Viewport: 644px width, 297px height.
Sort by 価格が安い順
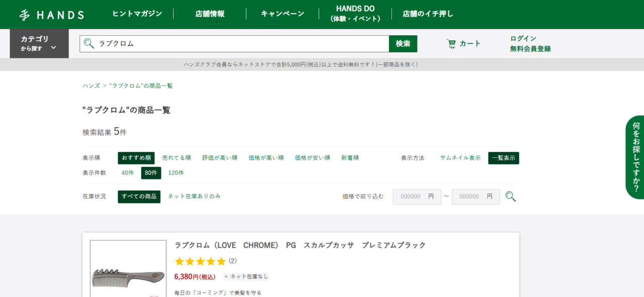coord(312,158)
